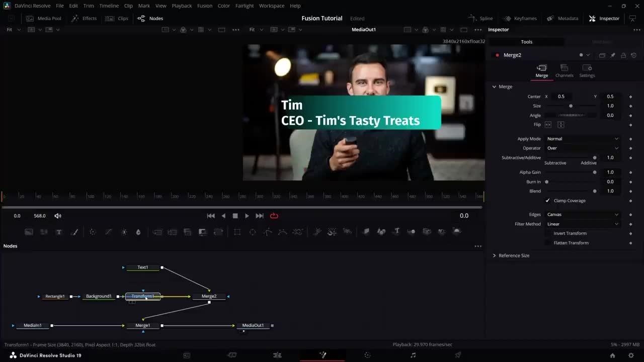Image resolution: width=644 pixels, height=362 pixels.
Task: Uncheck the Clamp Coverage checkbox
Action: tap(548, 201)
